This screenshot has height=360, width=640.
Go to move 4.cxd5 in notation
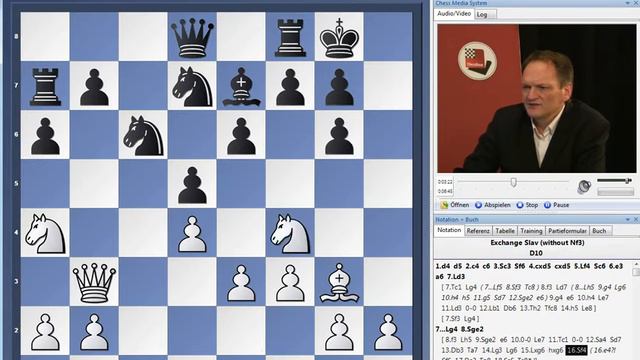click(540, 266)
